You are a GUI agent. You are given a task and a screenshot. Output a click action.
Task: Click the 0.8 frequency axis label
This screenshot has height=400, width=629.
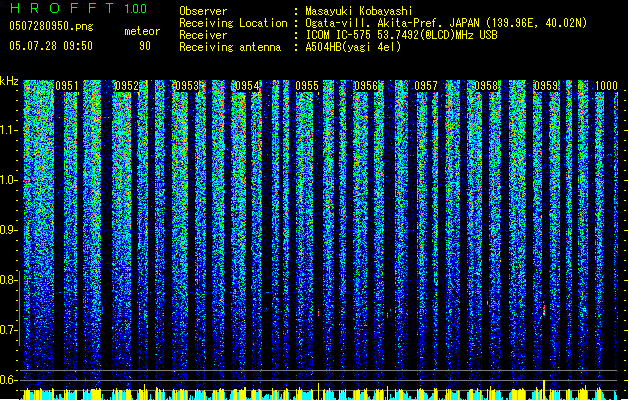(x=8, y=280)
